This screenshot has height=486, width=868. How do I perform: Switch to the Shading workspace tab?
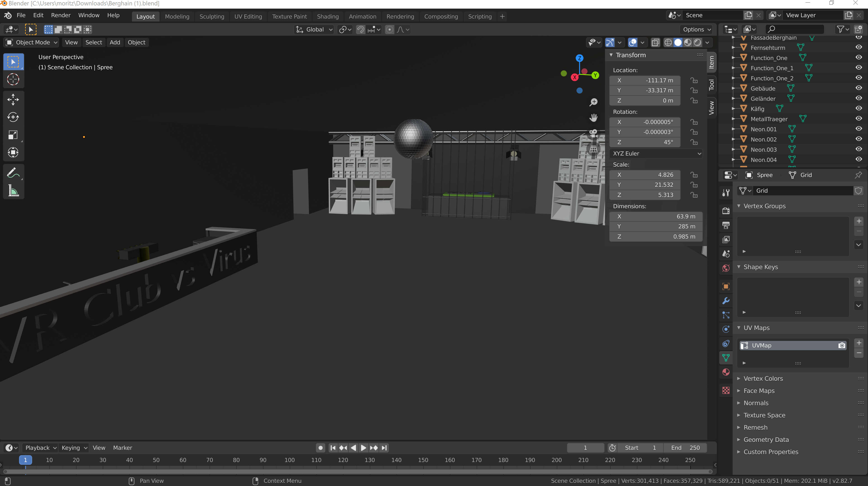pyautogui.click(x=327, y=16)
